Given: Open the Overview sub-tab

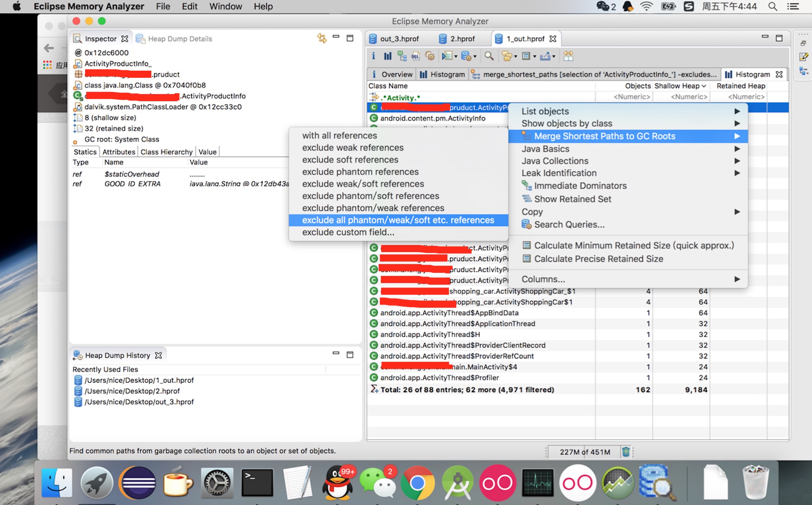Looking at the screenshot, I should coord(392,74).
